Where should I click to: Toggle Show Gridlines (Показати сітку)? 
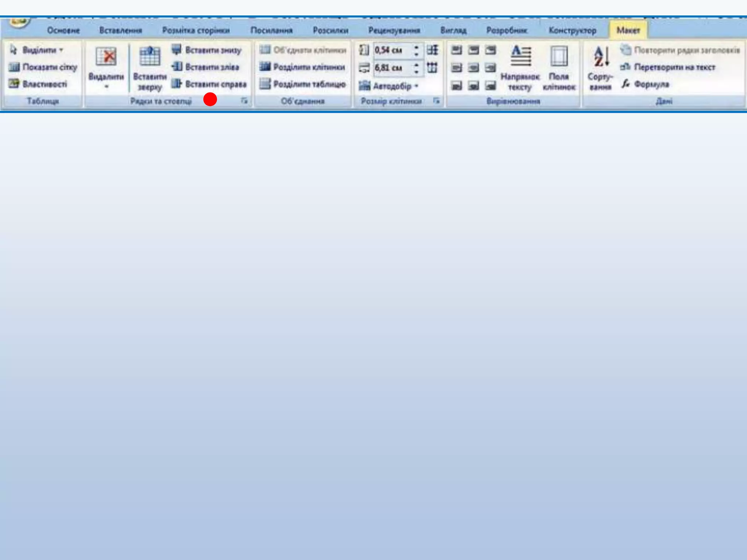coord(43,67)
